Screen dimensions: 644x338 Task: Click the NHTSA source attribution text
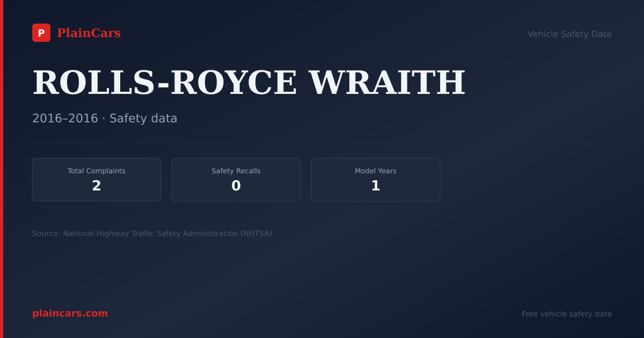point(152,233)
